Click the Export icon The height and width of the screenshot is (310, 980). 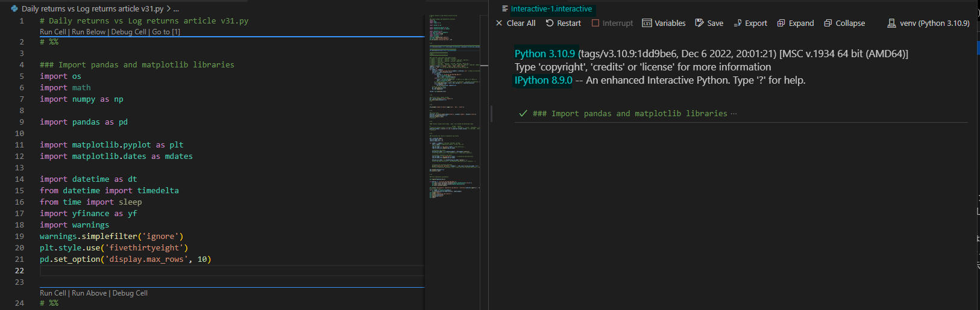click(738, 23)
